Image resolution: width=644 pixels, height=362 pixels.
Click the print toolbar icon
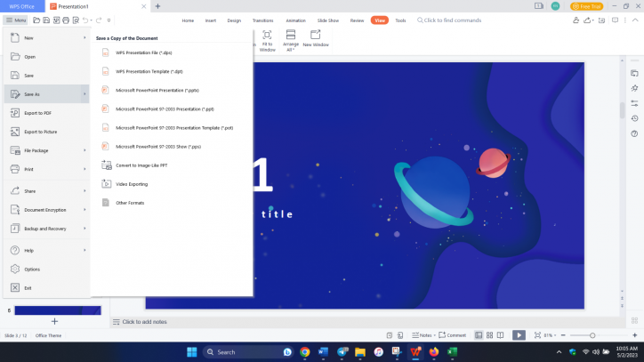click(66, 20)
